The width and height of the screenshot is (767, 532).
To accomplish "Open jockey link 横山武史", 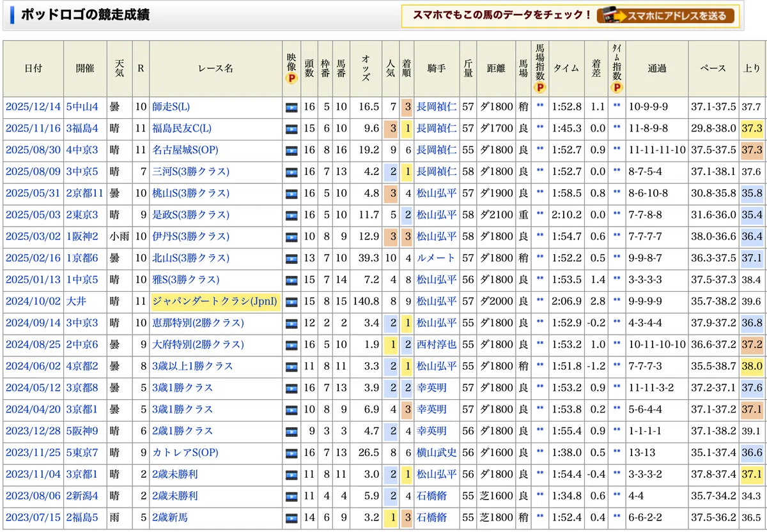I will pos(437,453).
